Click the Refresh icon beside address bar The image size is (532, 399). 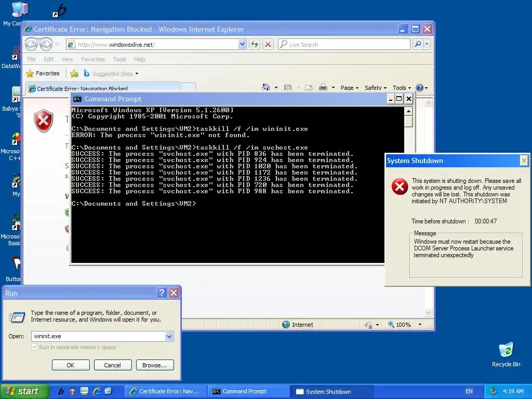[255, 44]
